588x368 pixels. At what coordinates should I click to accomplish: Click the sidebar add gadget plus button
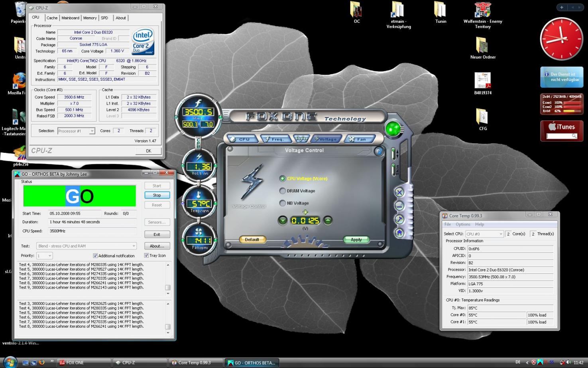pyautogui.click(x=561, y=7)
